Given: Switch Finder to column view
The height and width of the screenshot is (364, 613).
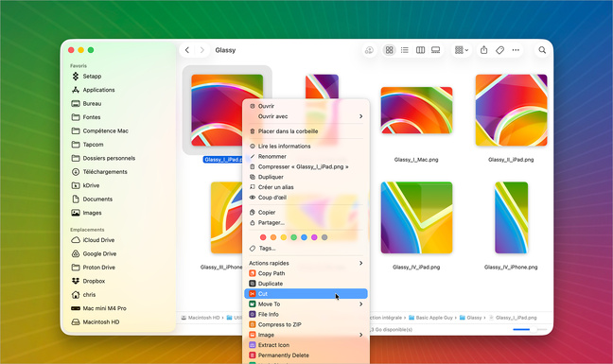Looking at the screenshot, I should click(420, 50).
